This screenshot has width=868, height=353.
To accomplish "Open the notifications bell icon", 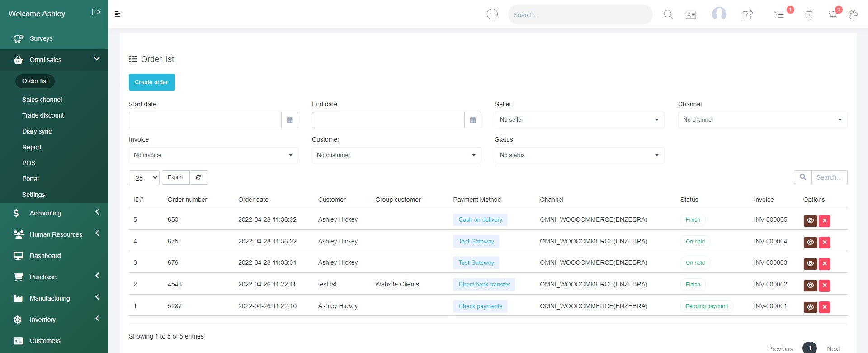I will pos(833,14).
